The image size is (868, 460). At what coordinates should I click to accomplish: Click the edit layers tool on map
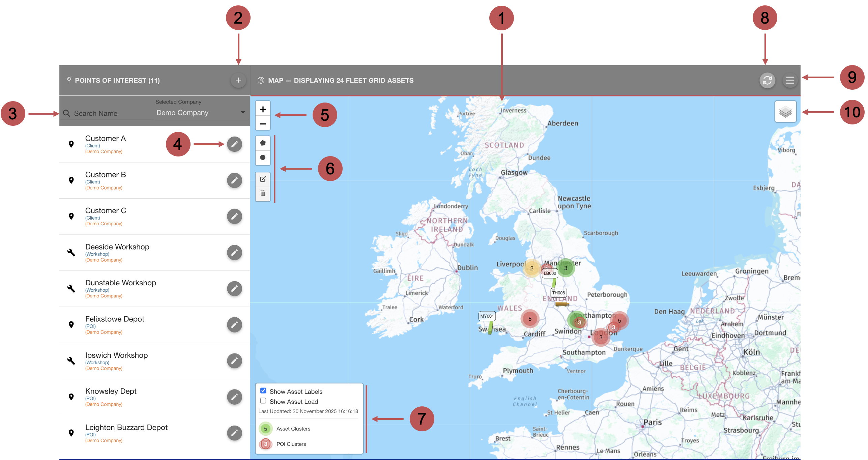click(x=263, y=179)
